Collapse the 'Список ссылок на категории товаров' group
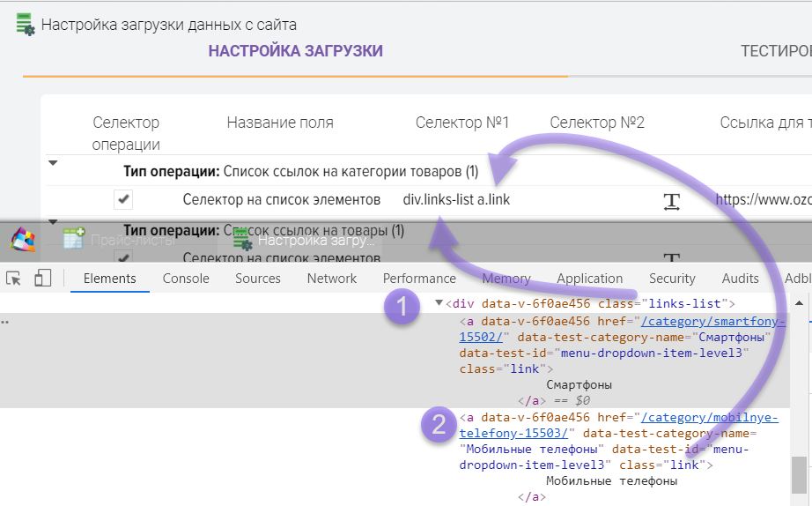Image resolution: width=812 pixels, height=506 pixels. (x=53, y=163)
